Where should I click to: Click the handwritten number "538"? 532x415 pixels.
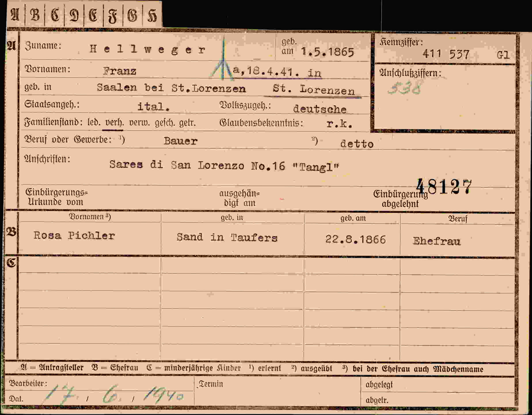point(404,88)
